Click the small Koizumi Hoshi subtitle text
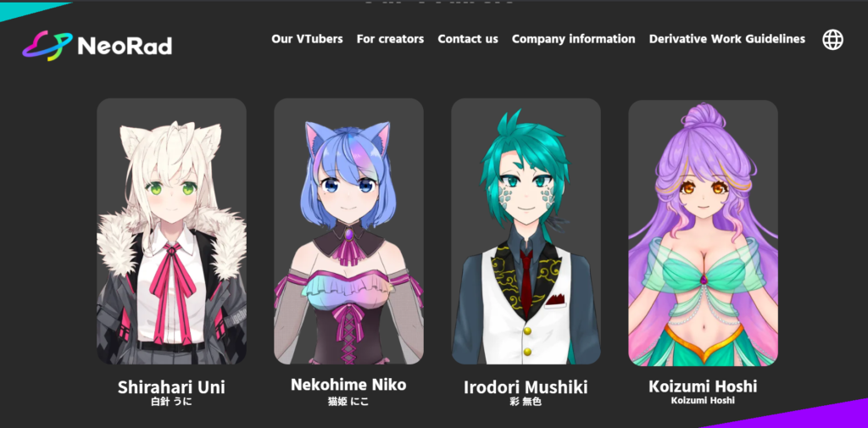Screen dimensions: 868x428 (x=703, y=400)
